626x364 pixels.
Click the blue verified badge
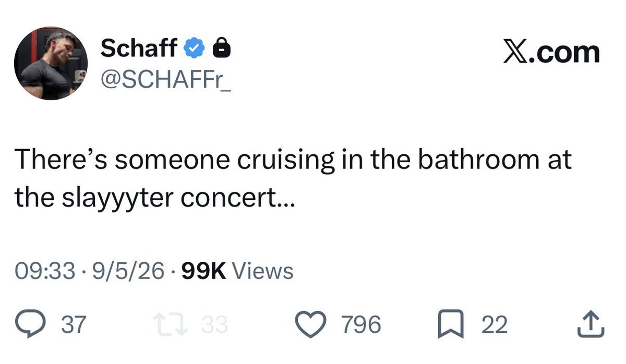coord(195,49)
